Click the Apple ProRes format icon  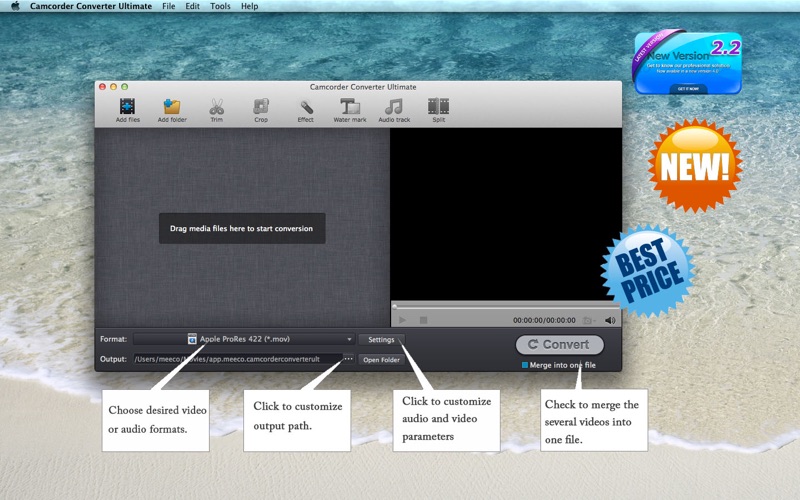192,339
